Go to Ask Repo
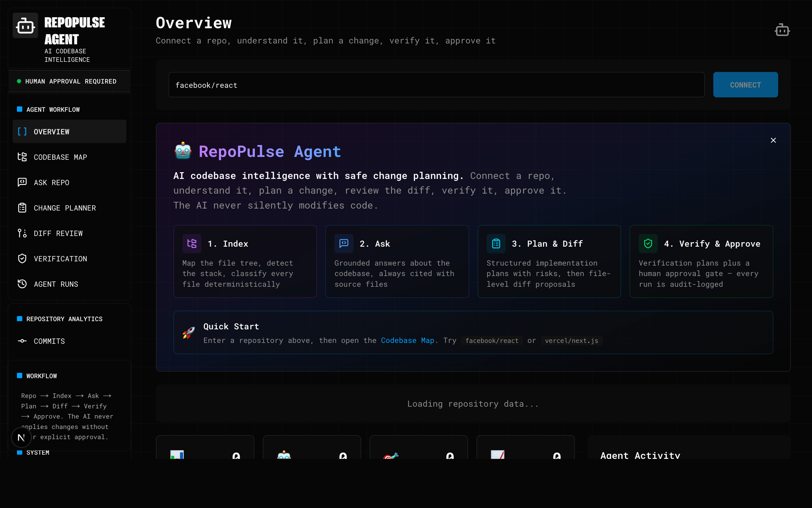Screen dimensions: 812x508 69,182
